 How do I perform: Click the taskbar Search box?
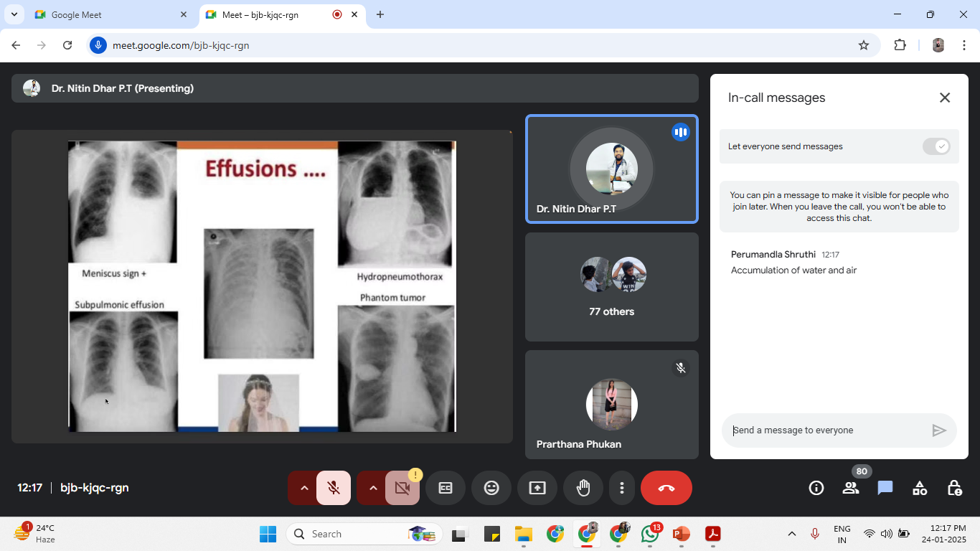(x=363, y=534)
